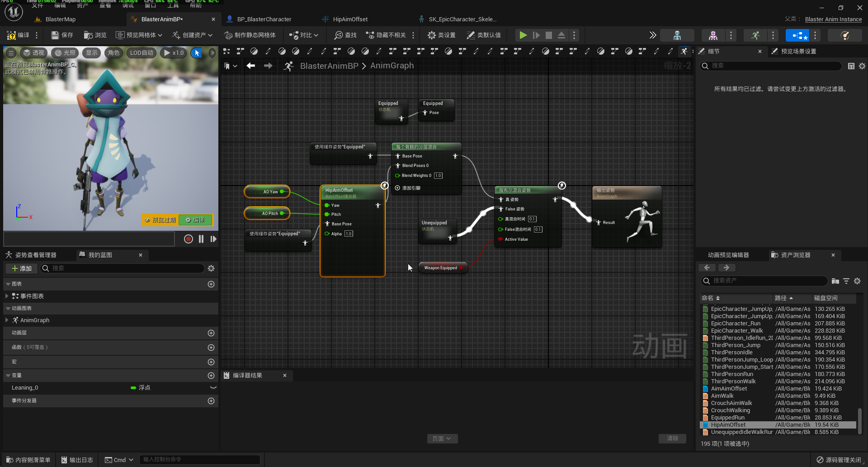Add new graph with 图表 plus icon
The image size is (868, 467).
click(x=211, y=284)
